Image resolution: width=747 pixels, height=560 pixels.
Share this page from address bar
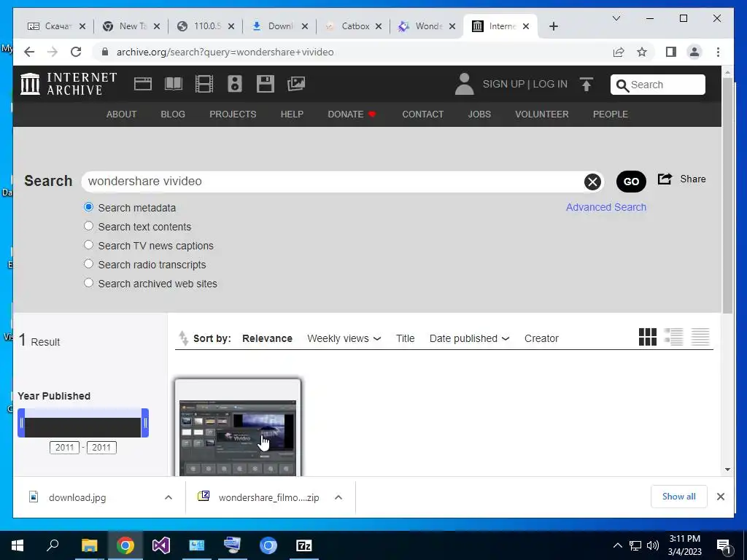coord(619,52)
